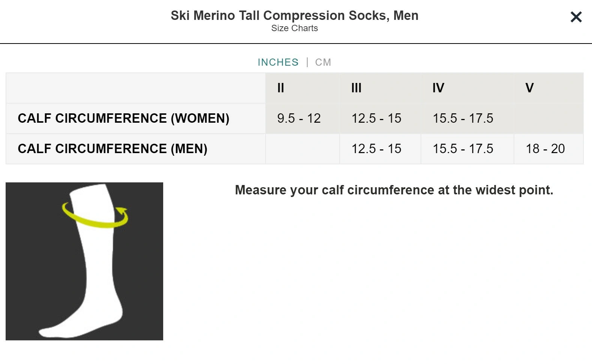Click the Ski Merino Tall Compression Socks title
This screenshot has height=364, width=592.
[x=294, y=15]
